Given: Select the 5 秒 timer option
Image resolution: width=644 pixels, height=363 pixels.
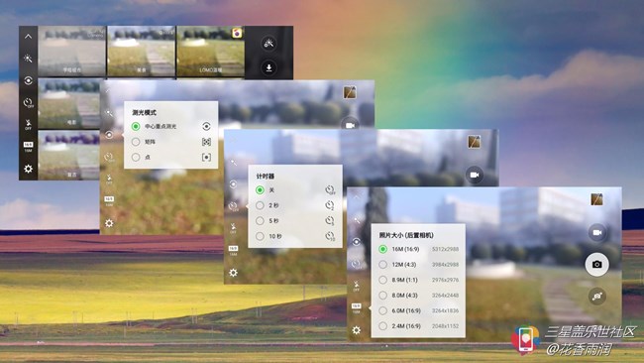Looking at the screenshot, I should tap(295, 221).
